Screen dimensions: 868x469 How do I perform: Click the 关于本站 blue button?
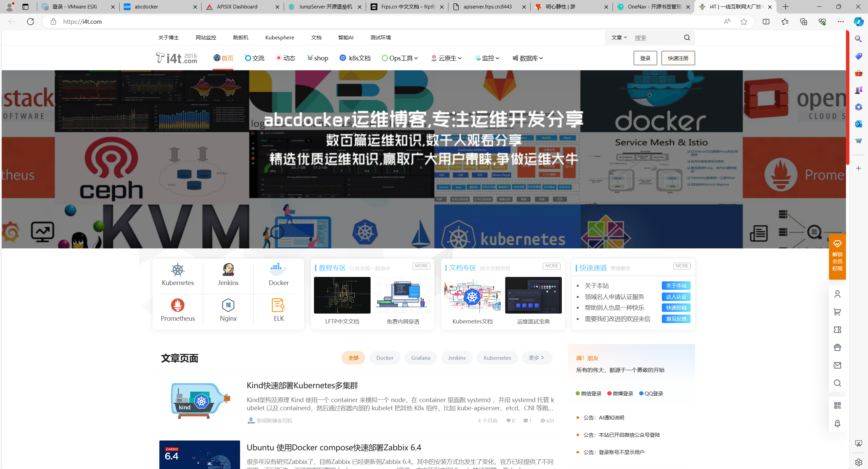(676, 286)
